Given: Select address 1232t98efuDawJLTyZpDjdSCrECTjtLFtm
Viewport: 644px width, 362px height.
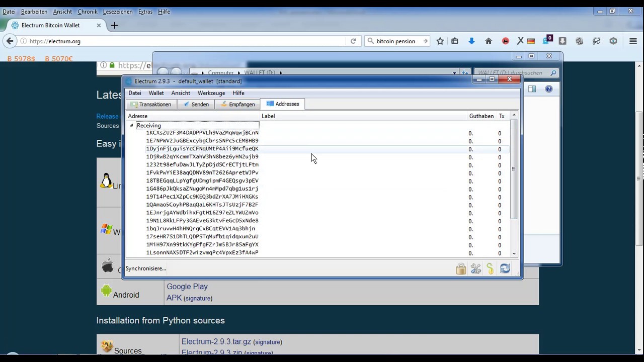Looking at the screenshot, I should coord(202,165).
